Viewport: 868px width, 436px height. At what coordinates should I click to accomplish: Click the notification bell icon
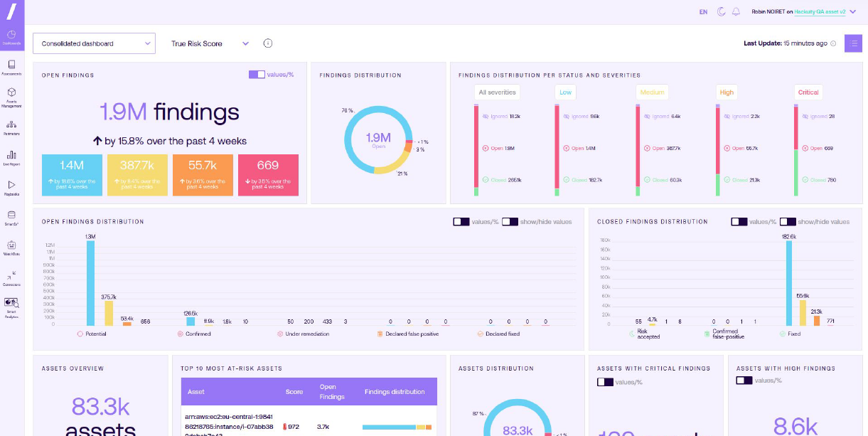[x=736, y=12]
